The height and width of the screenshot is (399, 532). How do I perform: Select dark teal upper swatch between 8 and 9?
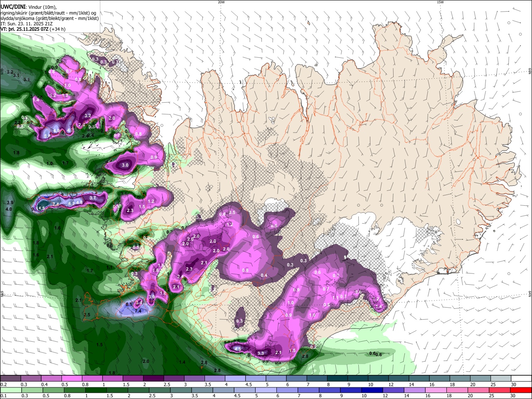[337, 378]
